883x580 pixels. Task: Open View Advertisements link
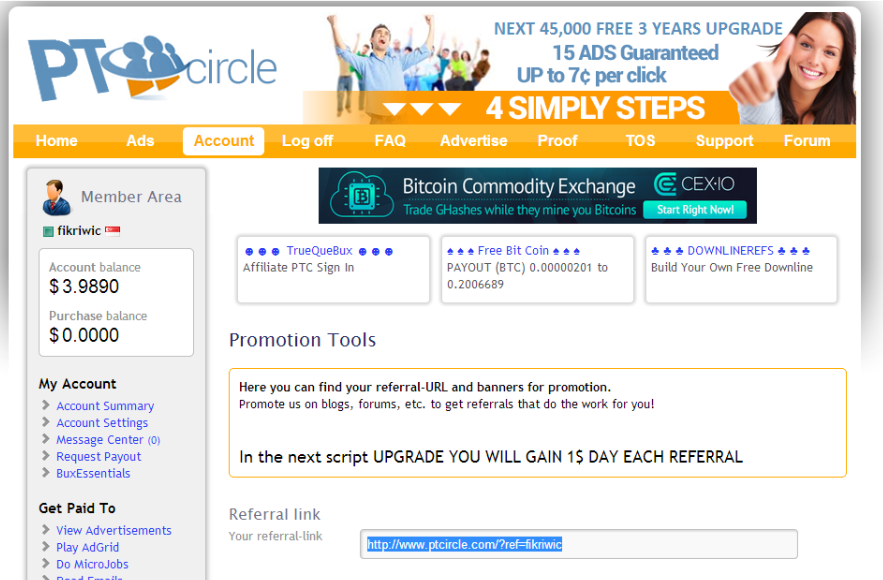click(x=114, y=530)
